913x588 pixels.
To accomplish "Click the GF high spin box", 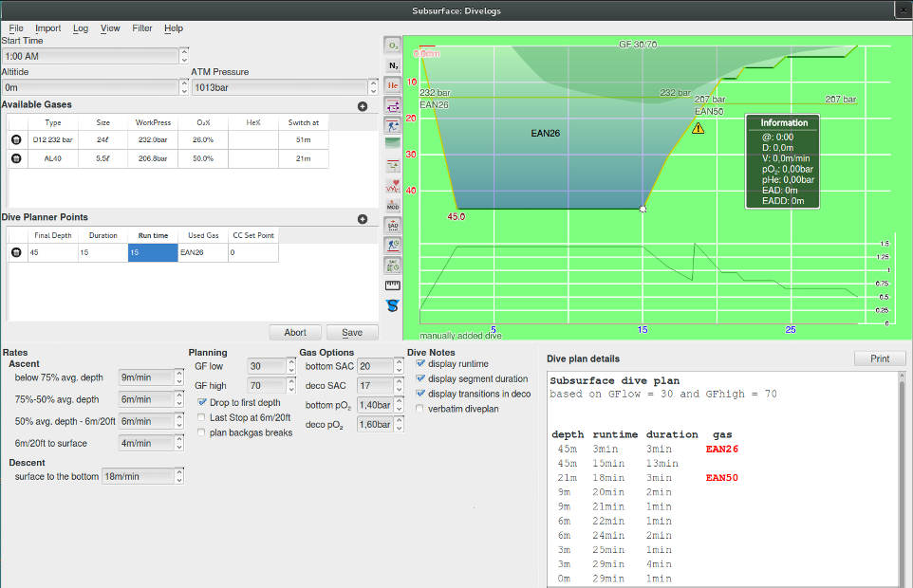I will point(271,386).
